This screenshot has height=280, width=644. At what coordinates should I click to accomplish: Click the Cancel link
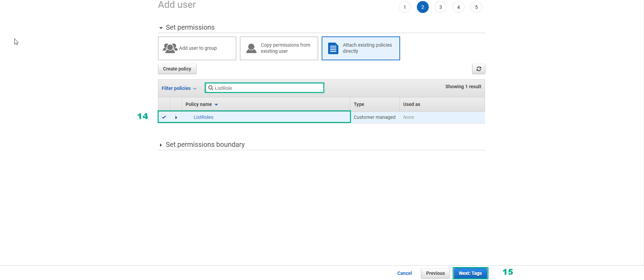(405, 273)
